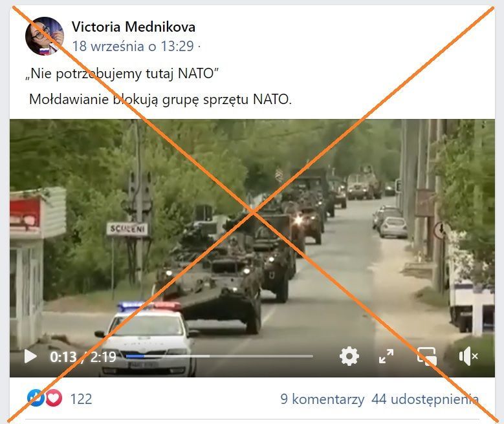Open Victoria Mednikova profile picture
The height and width of the screenshot is (424, 504).
[45, 36]
